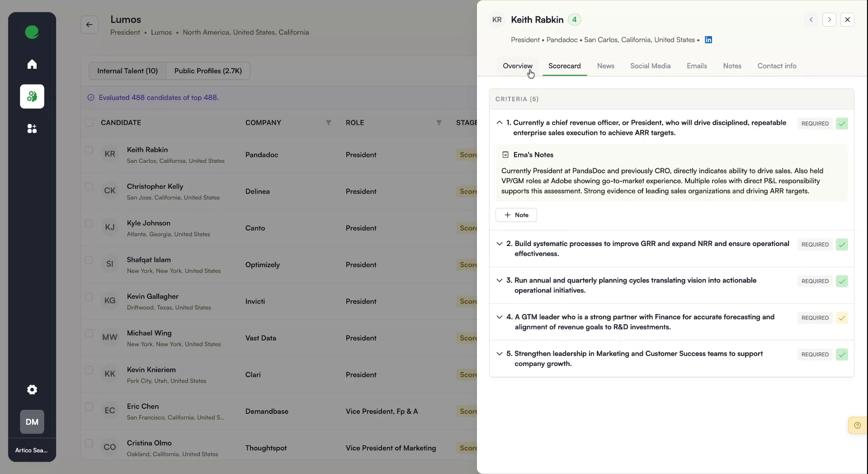Switch to the Emails tab
The height and width of the screenshot is (474, 868).
pos(696,66)
